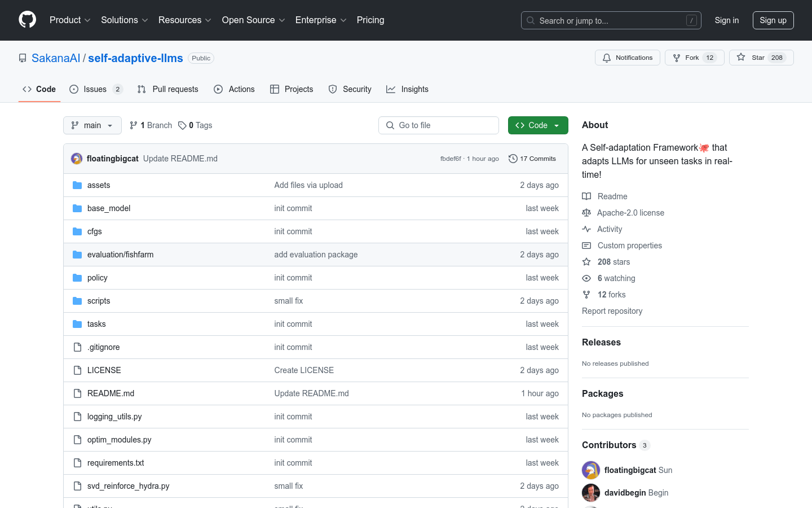Click the Sign in link

[727, 20]
